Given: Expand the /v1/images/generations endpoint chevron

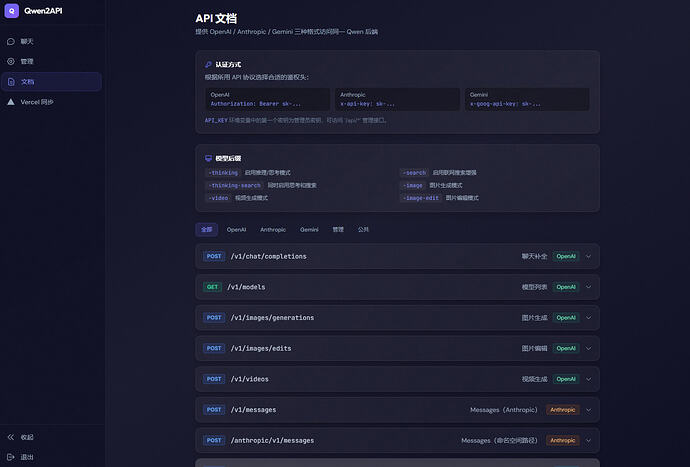Looking at the screenshot, I should tap(588, 318).
